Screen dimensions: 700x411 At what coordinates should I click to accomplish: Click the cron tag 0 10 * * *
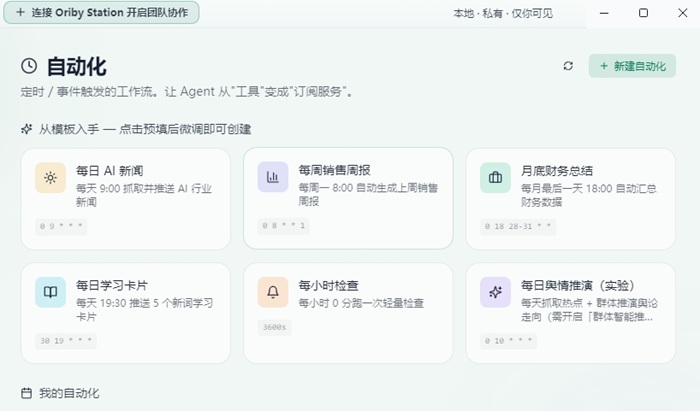point(508,341)
